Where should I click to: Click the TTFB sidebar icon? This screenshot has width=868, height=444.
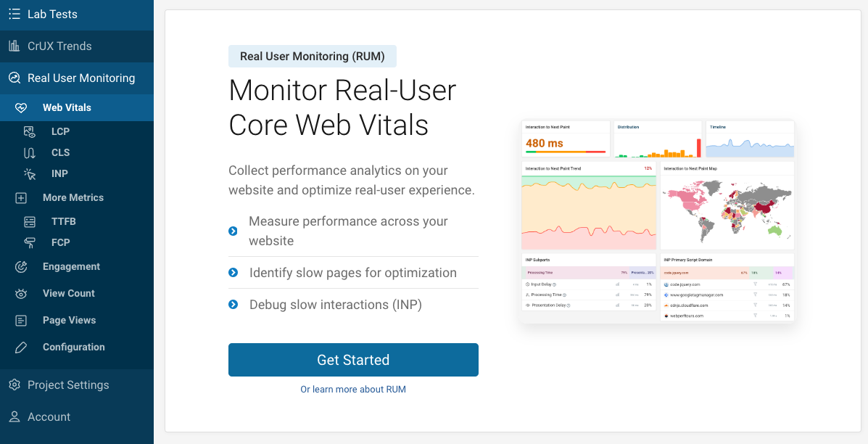(30, 222)
